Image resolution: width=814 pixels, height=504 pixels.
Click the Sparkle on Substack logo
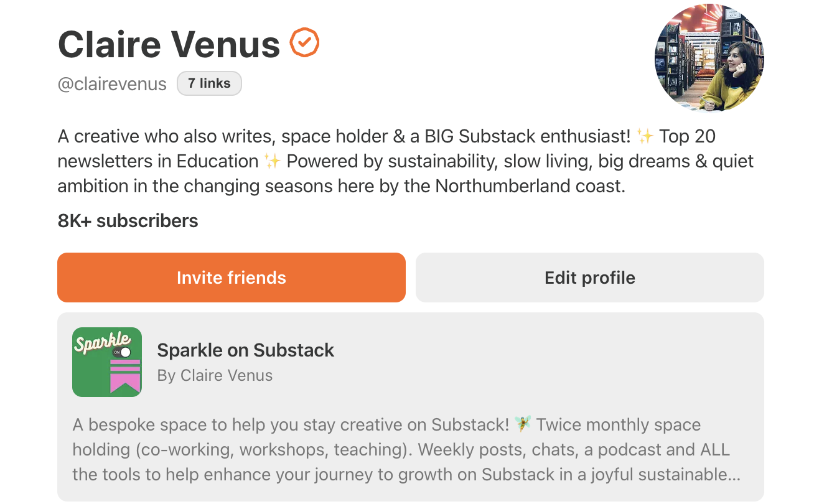click(106, 362)
